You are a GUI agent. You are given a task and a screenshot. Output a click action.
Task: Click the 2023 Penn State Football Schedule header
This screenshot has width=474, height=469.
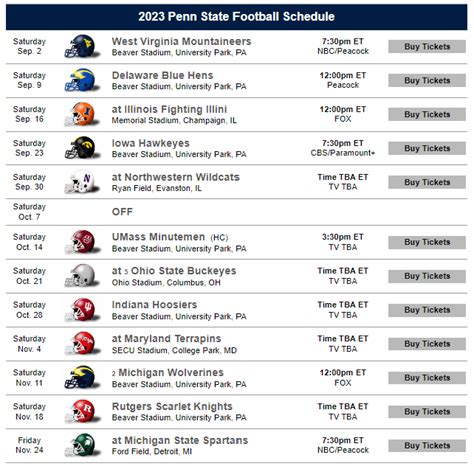(x=237, y=17)
